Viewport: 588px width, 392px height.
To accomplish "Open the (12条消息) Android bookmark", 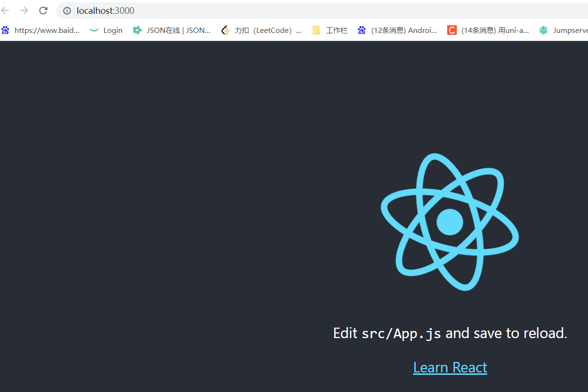I will coord(397,30).
